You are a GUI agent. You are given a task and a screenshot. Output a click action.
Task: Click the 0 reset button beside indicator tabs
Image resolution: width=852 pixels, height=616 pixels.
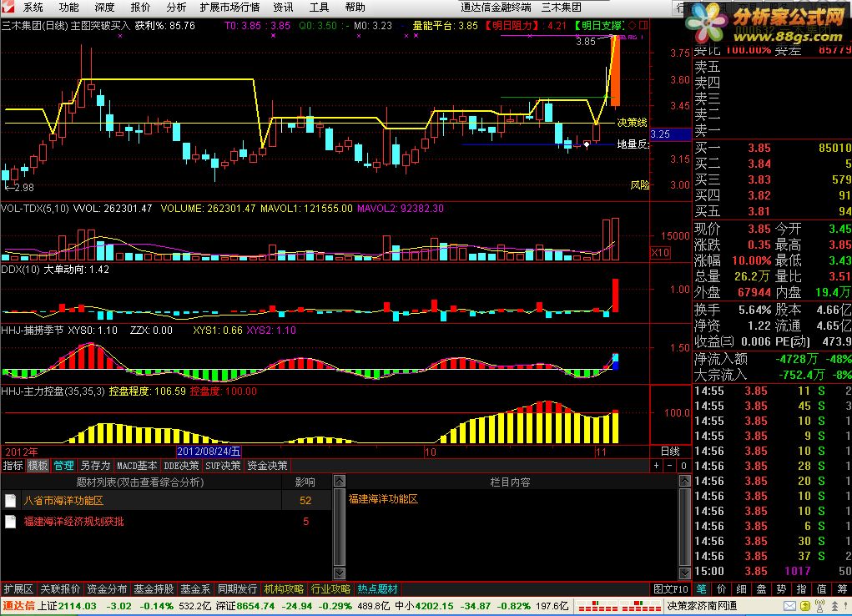tap(683, 466)
